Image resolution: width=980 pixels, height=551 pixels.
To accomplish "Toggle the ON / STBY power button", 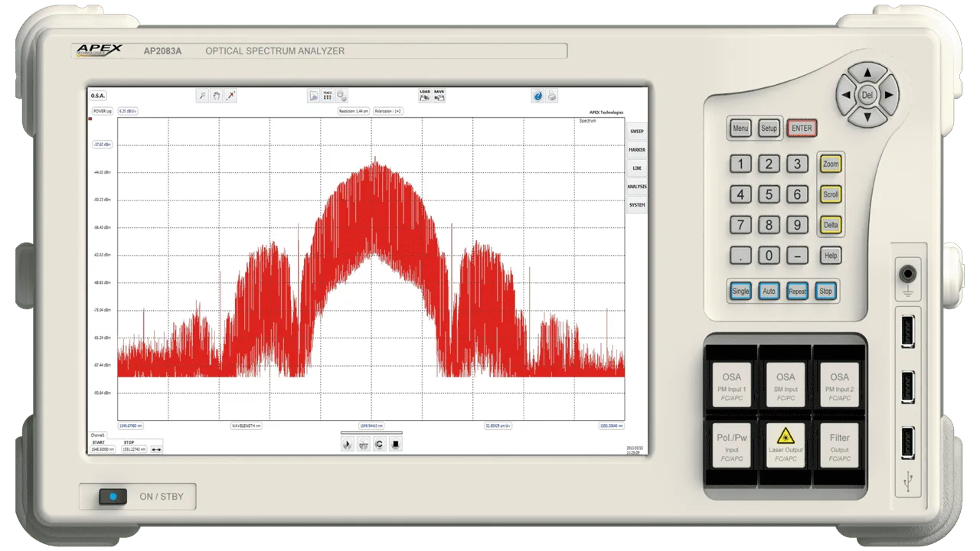I will (113, 497).
